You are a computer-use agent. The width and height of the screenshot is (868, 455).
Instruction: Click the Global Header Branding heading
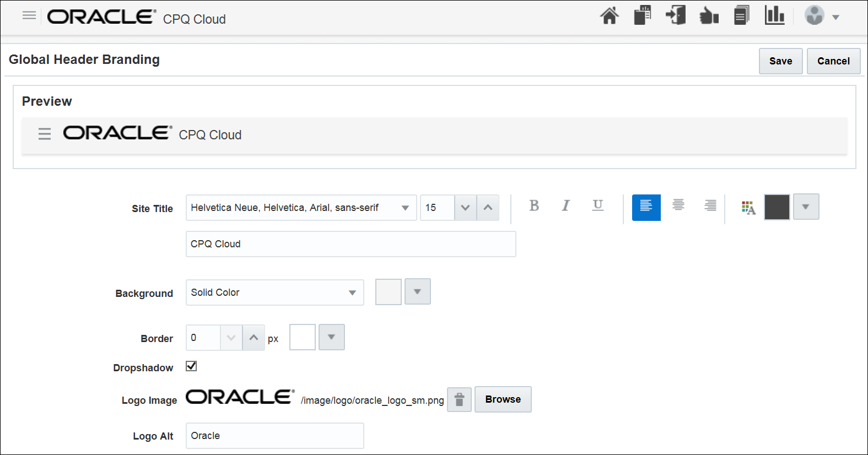84,59
